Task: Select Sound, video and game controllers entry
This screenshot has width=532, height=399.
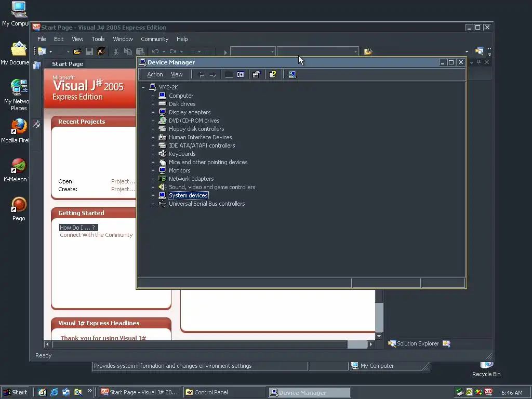Action: (212, 187)
